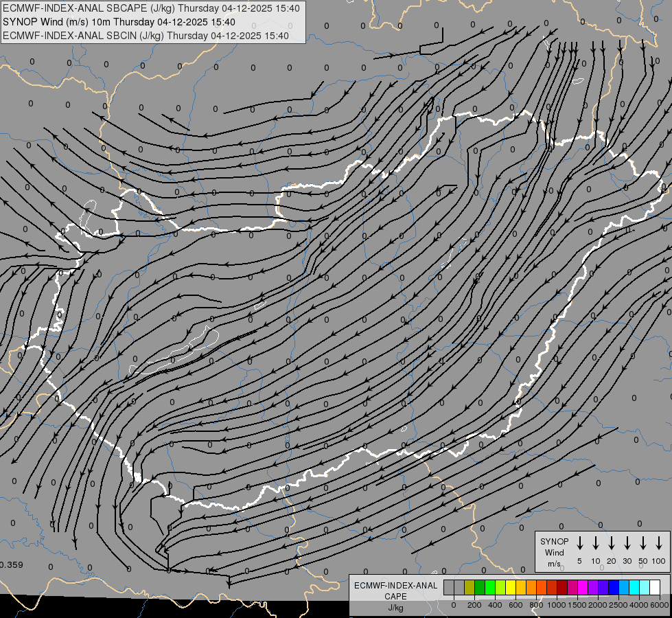
Task: Click the wind arrow above the 20 m/s label
Action: 612,543
